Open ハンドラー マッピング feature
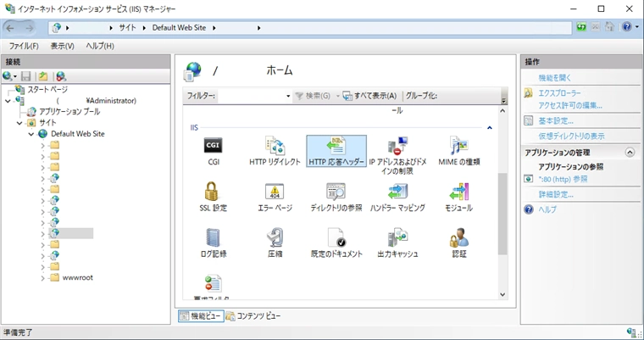644x340 pixels. point(397,197)
